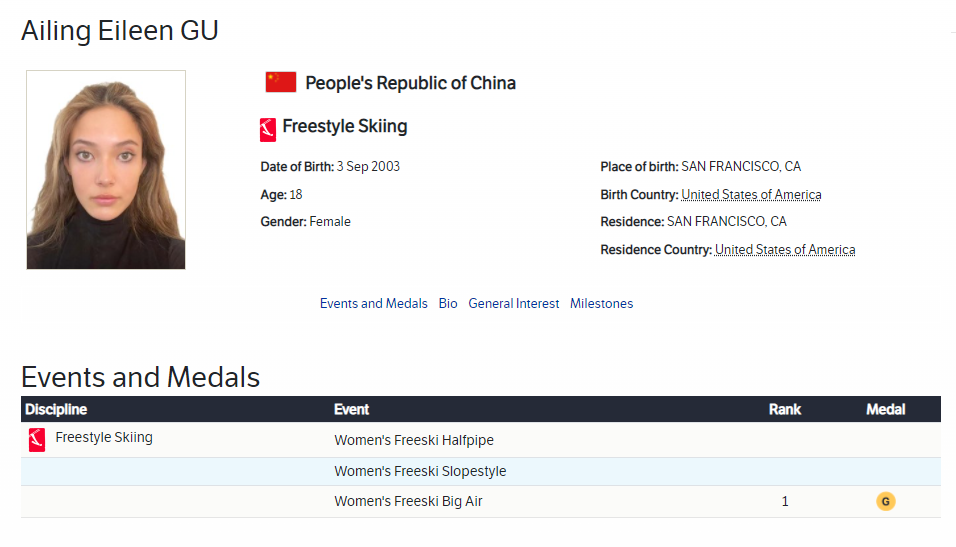This screenshot has height=547, width=956.
Task: Click the People's Republic of China country name
Action: click(x=410, y=83)
